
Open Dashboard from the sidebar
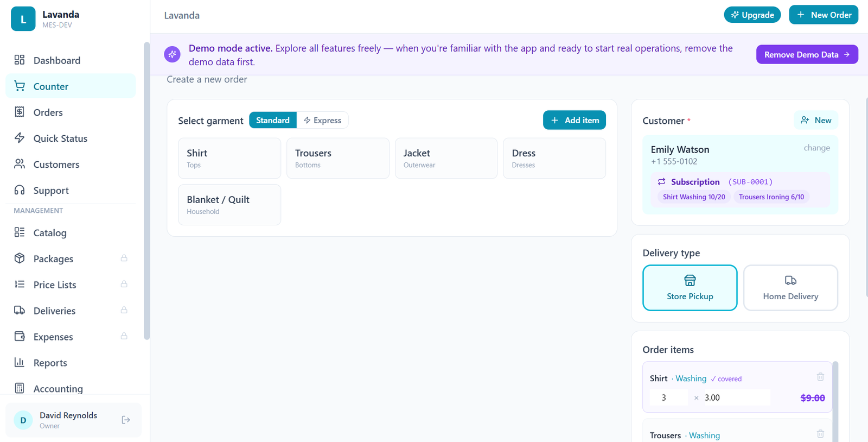pyautogui.click(x=71, y=60)
